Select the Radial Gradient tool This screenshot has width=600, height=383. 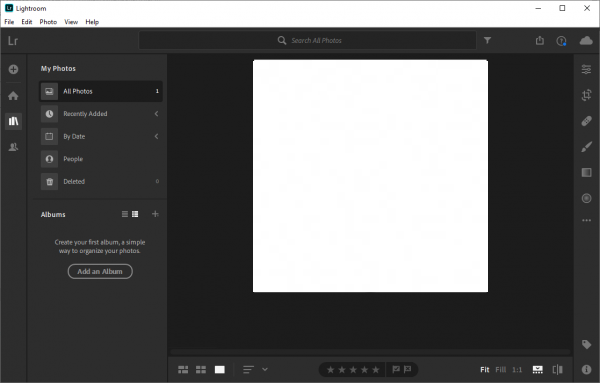tap(586, 198)
